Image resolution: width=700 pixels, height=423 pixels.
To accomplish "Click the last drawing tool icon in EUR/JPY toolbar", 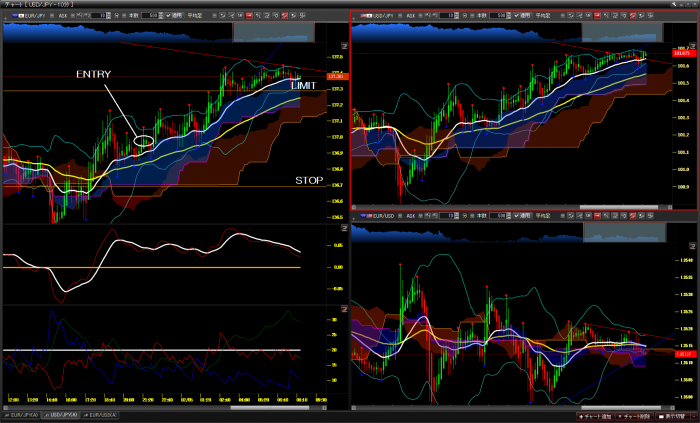I will 302,15.
